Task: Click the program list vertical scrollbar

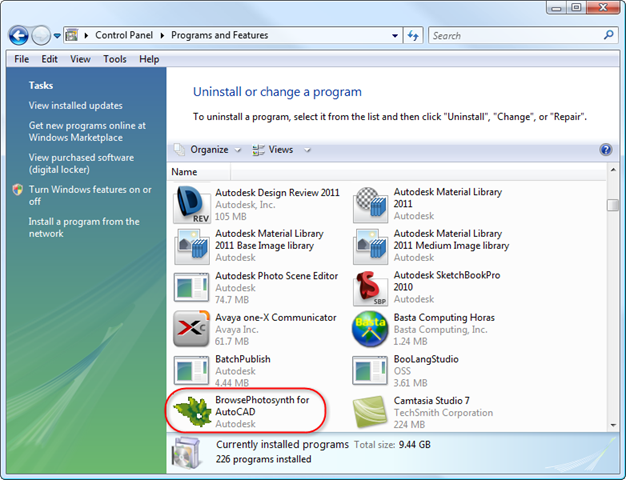Action: (612, 300)
